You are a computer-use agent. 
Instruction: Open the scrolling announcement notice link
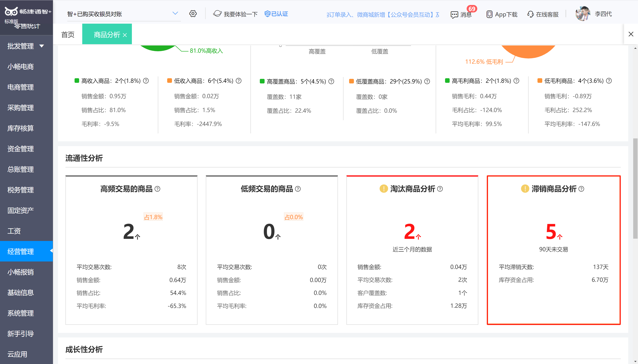tap(383, 15)
